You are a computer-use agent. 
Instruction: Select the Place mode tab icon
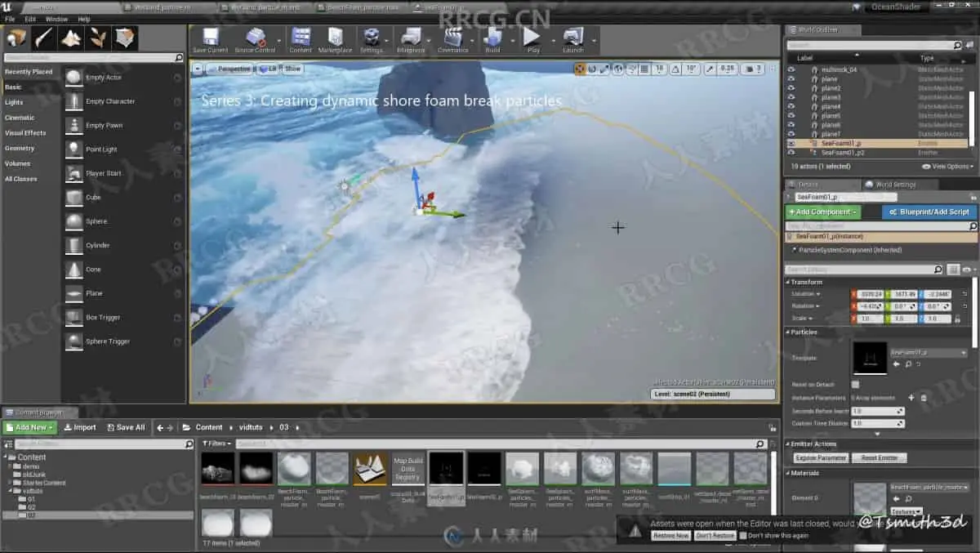tap(16, 38)
